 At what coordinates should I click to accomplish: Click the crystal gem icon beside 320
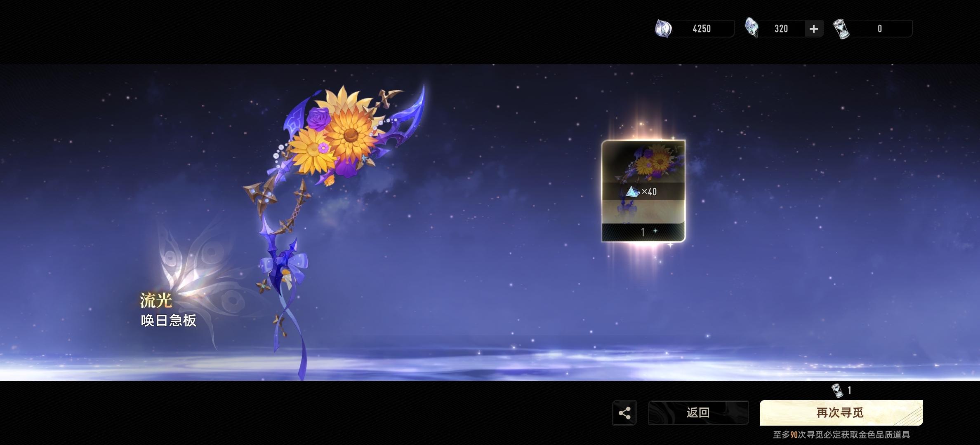[751, 28]
